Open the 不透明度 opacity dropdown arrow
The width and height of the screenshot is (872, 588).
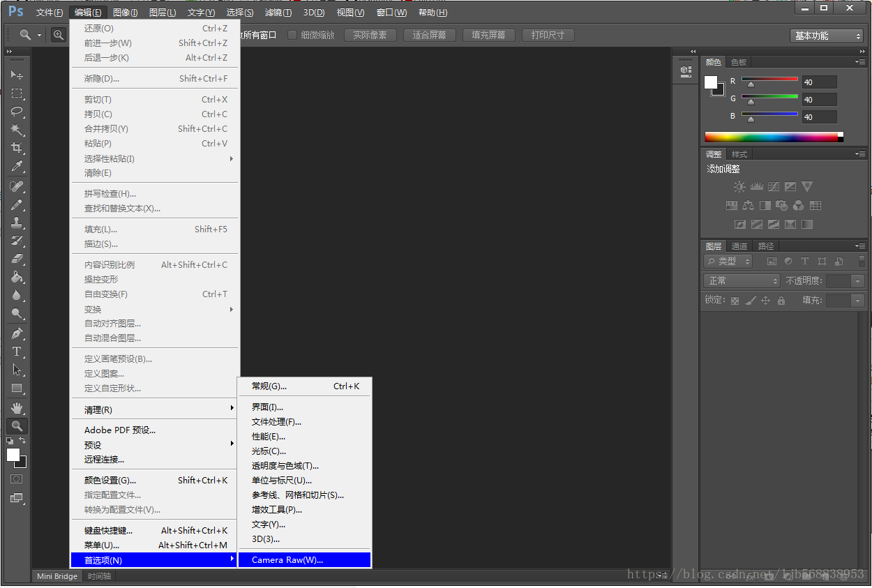tap(858, 281)
